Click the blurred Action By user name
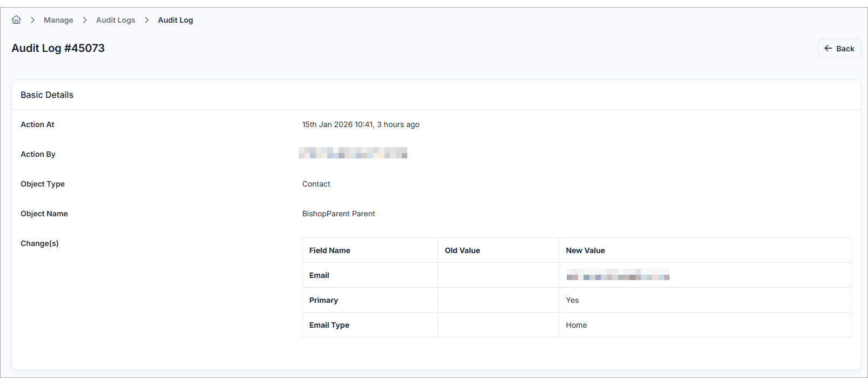The image size is (868, 378). coord(353,154)
